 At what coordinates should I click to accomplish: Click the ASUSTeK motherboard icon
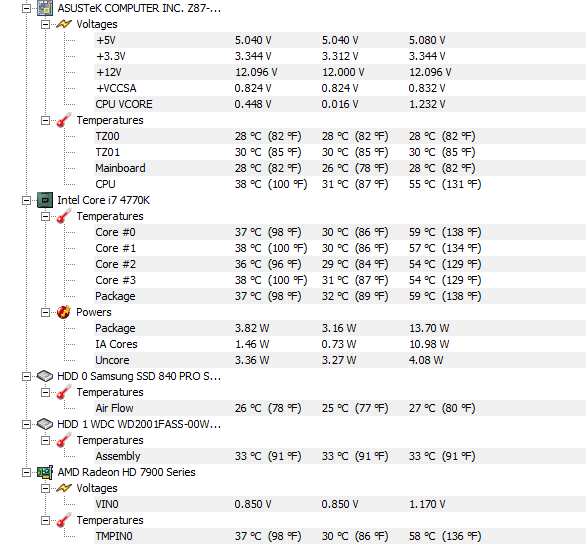coord(45,8)
